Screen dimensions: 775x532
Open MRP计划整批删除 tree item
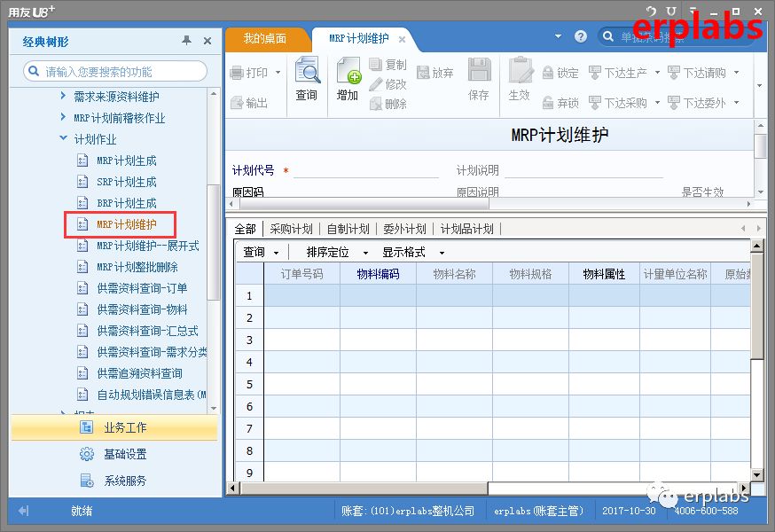137,267
